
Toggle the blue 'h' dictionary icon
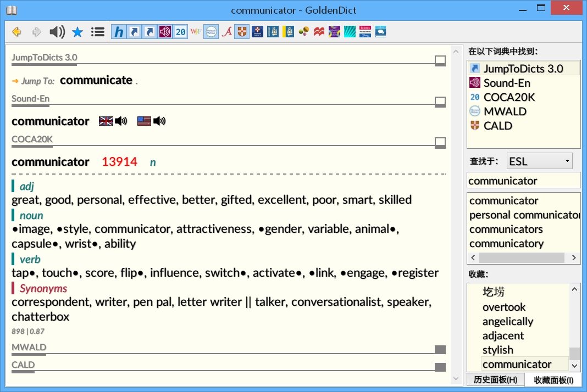coord(119,32)
